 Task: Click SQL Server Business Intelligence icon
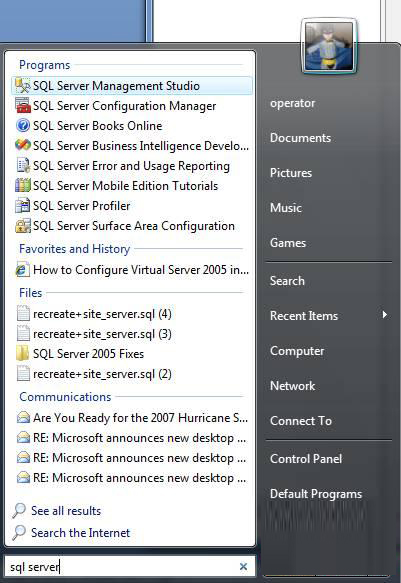(x=22, y=145)
